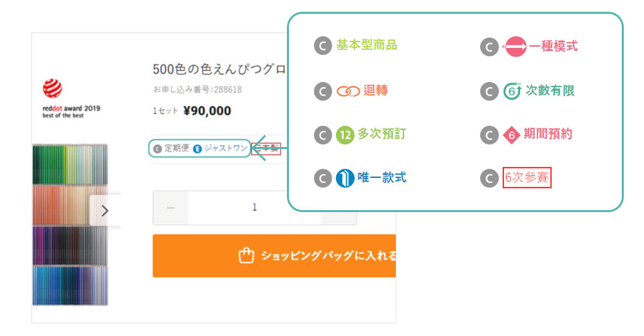This screenshot has height=336, width=644.
Task: Show the next product image with the chevron
Action: (x=105, y=210)
